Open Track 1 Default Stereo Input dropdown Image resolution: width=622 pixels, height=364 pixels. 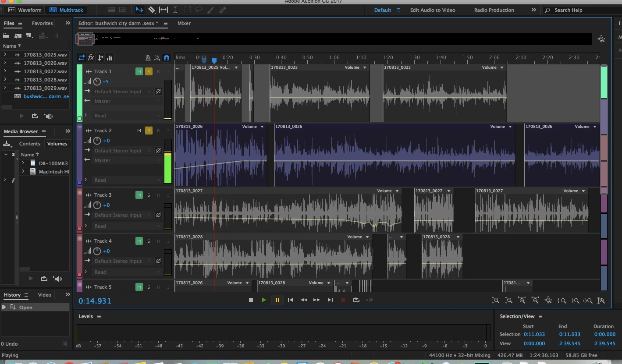point(122,92)
